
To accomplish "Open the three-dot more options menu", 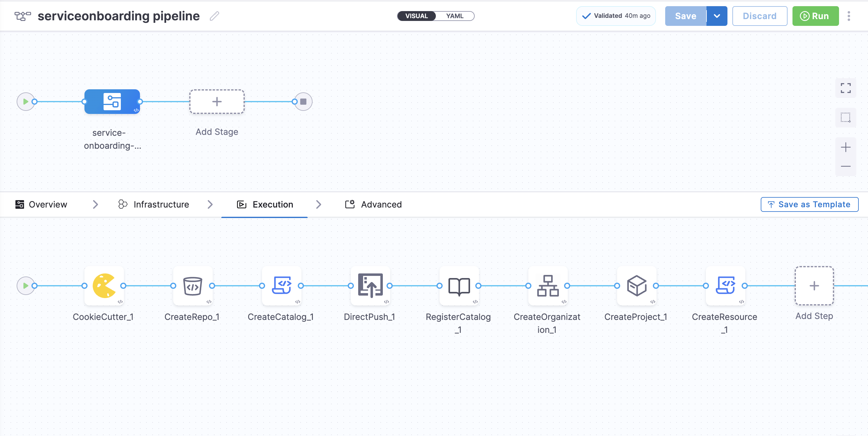I will [849, 16].
